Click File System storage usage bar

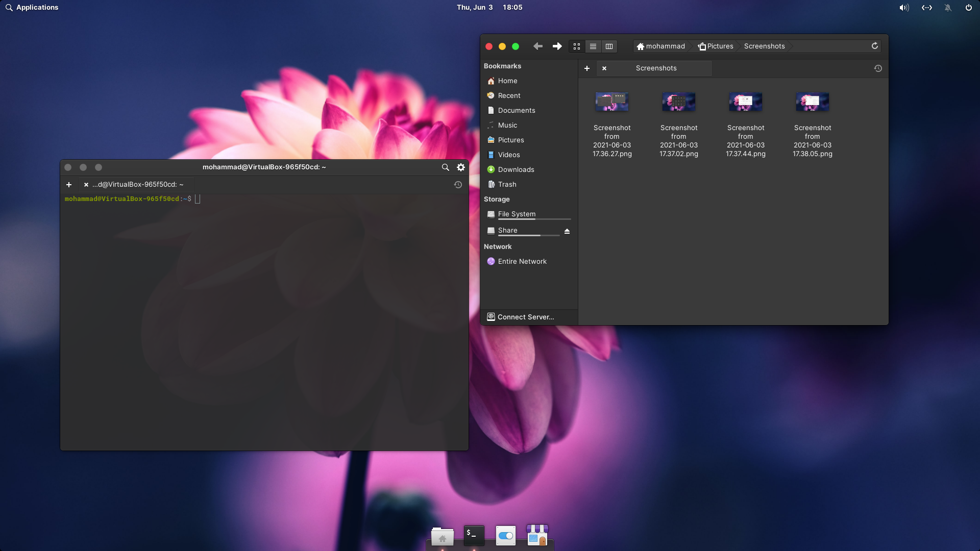[x=534, y=219]
